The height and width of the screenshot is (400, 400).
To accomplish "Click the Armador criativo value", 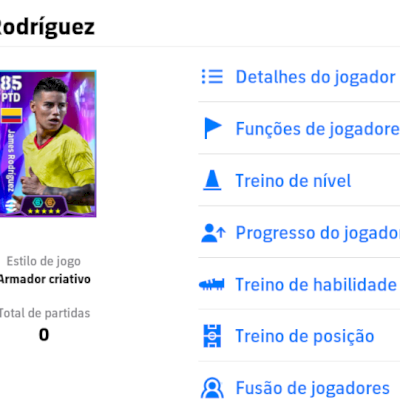I will coord(45,279).
